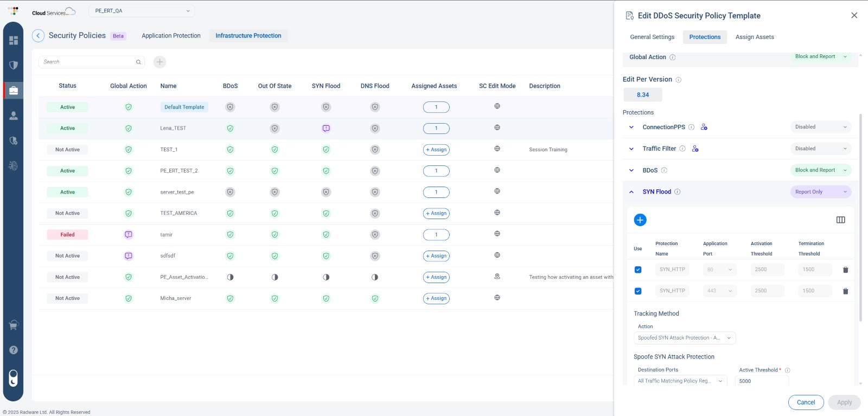Viewport: 868px width, 416px height.
Task: Switch to Application Protection tab
Action: click(x=171, y=36)
